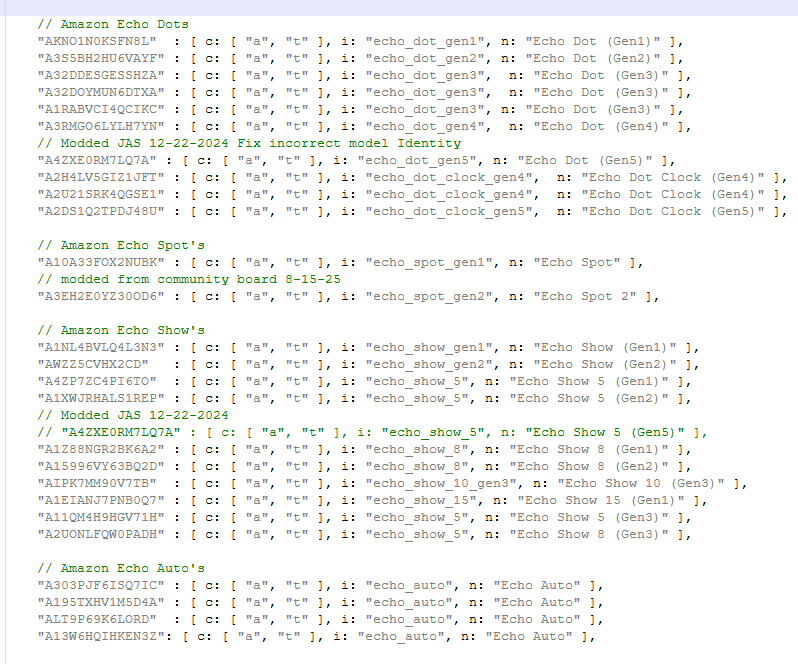The image size is (798, 664).
Task: Click the key "AWZZ5CVHX2CD"
Action: point(93,364)
